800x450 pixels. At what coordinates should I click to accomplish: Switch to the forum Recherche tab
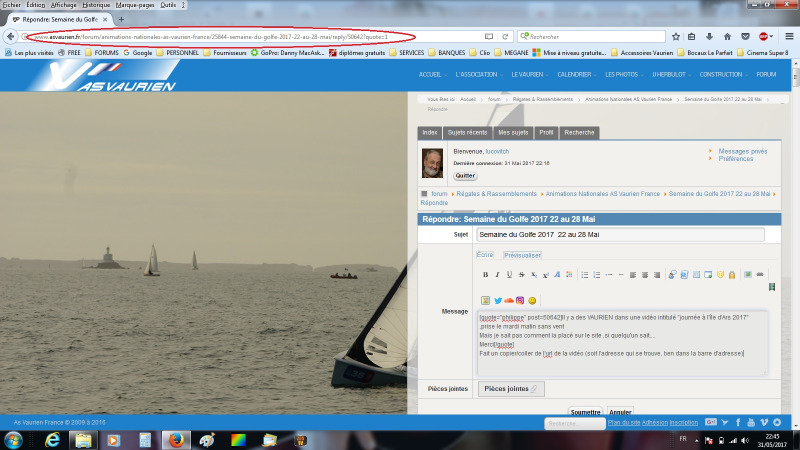tap(579, 133)
